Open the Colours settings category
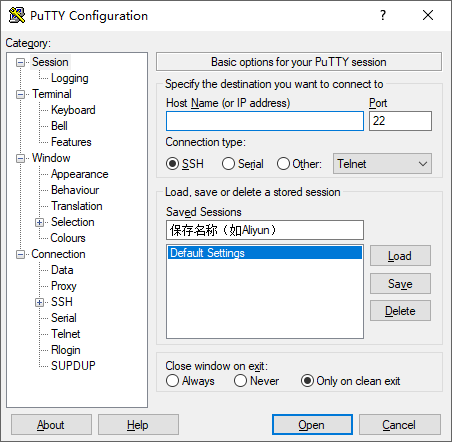Image resolution: width=452 pixels, height=442 pixels. pos(68,238)
